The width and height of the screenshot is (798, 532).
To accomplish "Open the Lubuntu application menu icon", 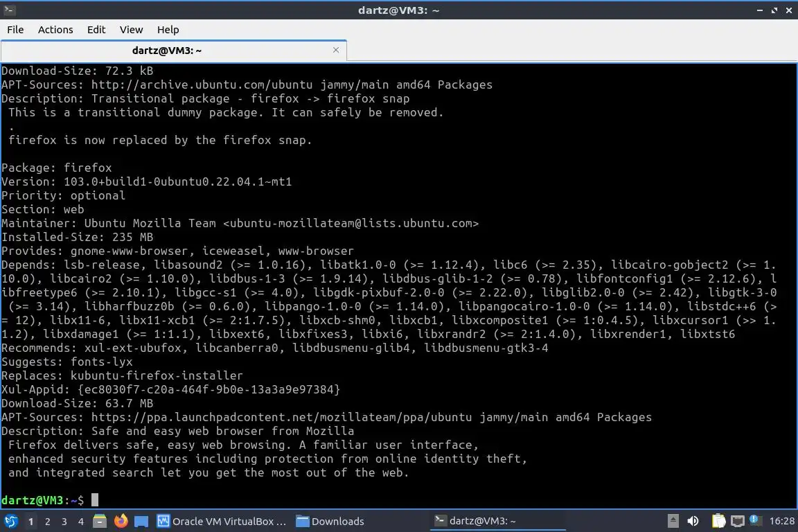I will click(10, 521).
